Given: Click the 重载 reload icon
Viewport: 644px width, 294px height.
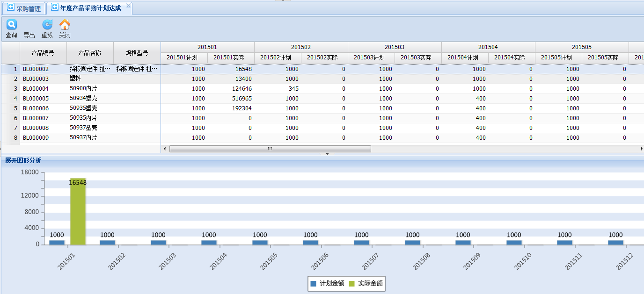Looking at the screenshot, I should 47,25.
